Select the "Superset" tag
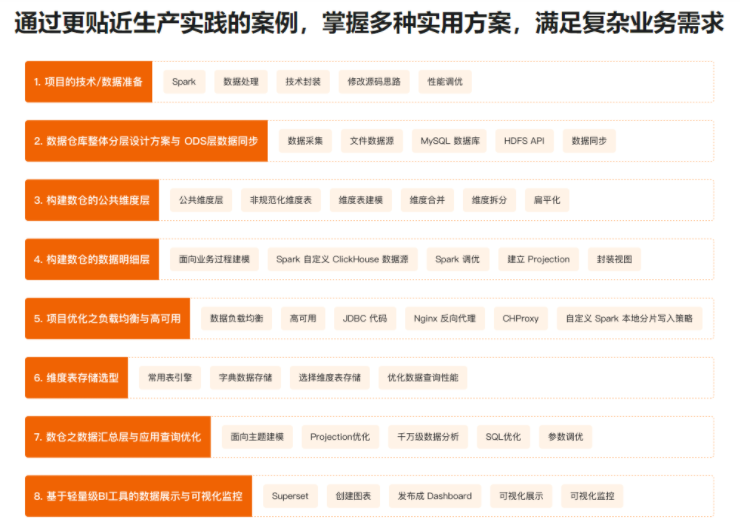This screenshot has width=740, height=528. tap(290, 496)
